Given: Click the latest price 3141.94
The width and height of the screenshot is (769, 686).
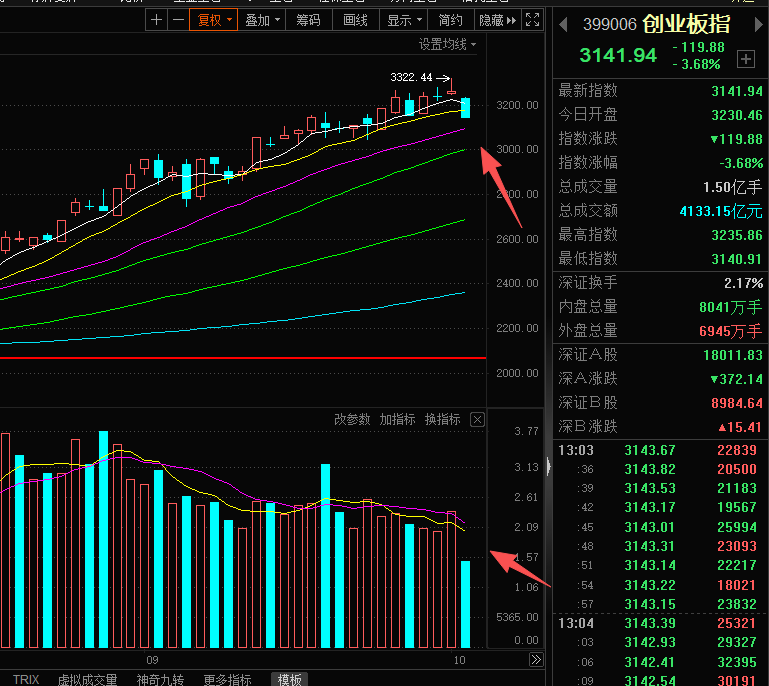Looking at the screenshot, I should pyautogui.click(x=618, y=55).
